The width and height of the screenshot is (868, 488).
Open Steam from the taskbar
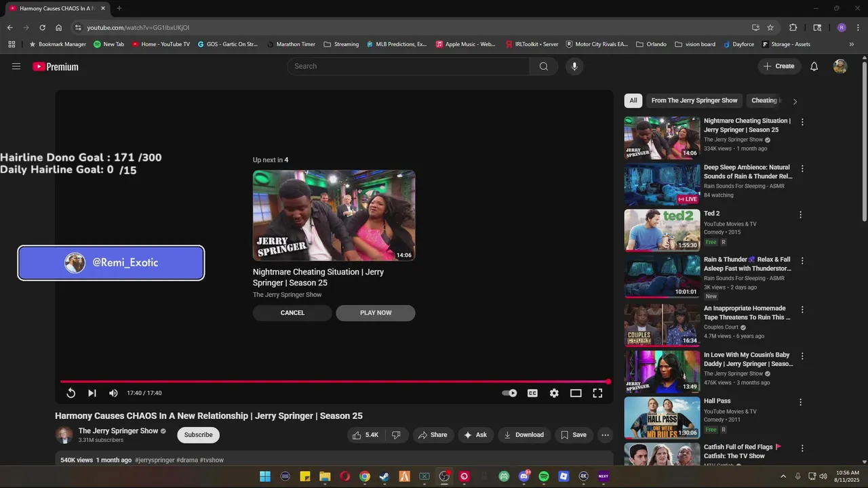(384, 476)
